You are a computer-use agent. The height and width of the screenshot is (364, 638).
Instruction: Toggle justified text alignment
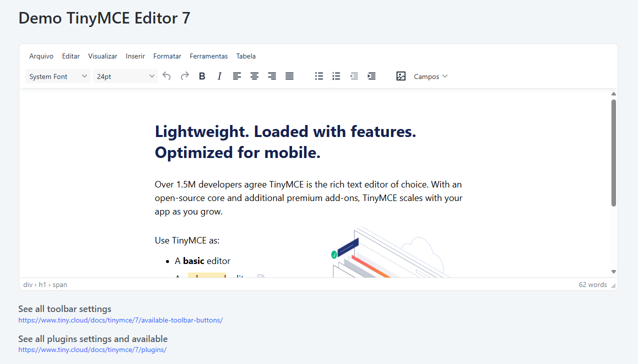click(x=289, y=76)
